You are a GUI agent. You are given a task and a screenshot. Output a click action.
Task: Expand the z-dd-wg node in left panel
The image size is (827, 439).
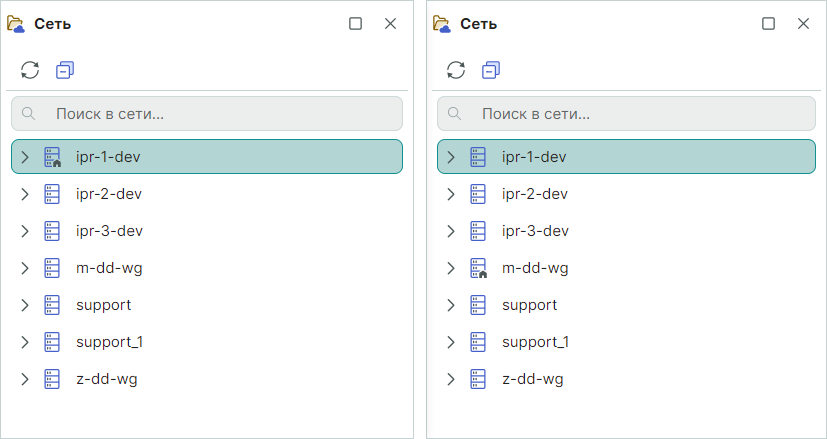26,379
